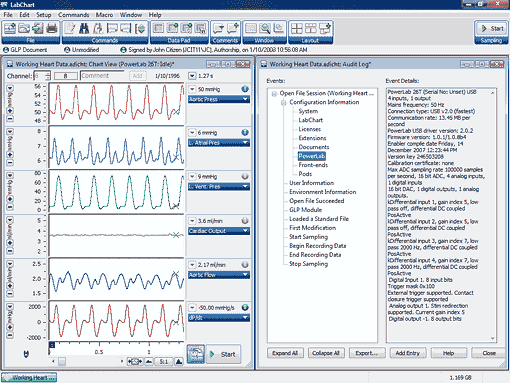Click the GLP Document status icon

pos(6,50)
